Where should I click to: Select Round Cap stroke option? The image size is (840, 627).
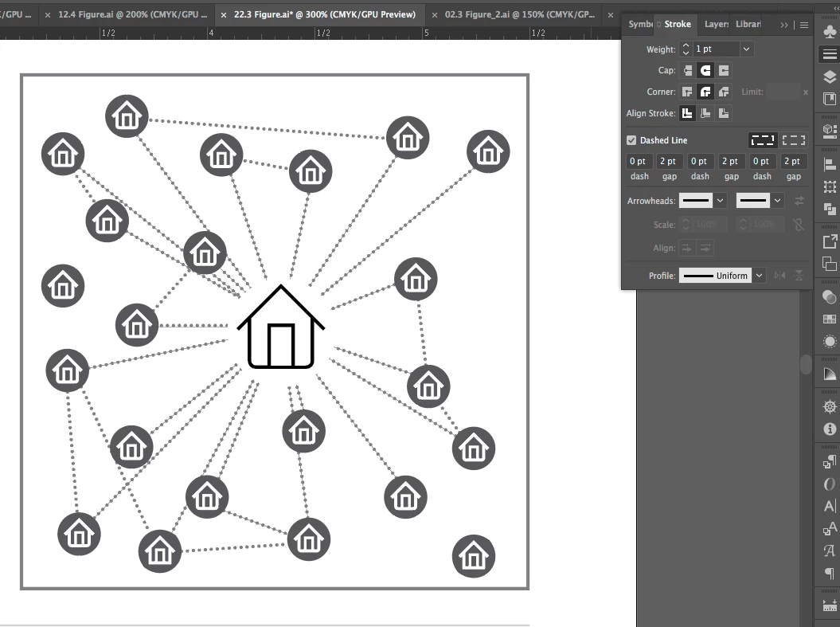(x=705, y=70)
